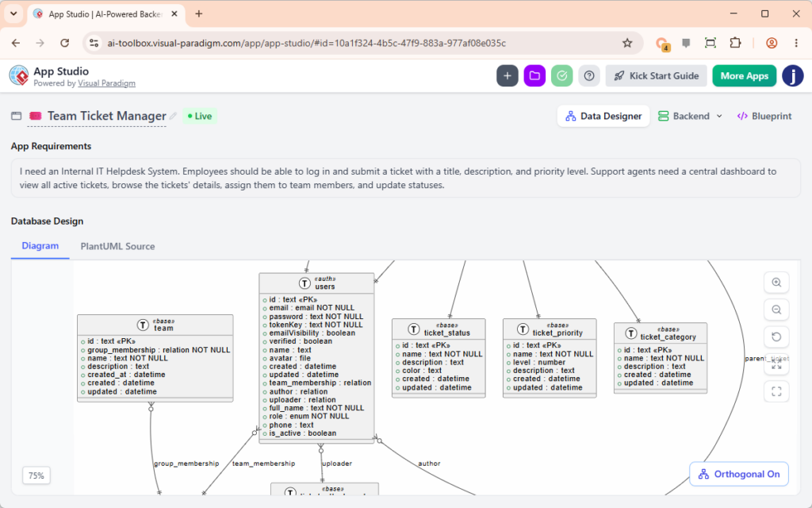Reload the browser page
Image resolution: width=812 pixels, height=508 pixels.
click(65, 43)
